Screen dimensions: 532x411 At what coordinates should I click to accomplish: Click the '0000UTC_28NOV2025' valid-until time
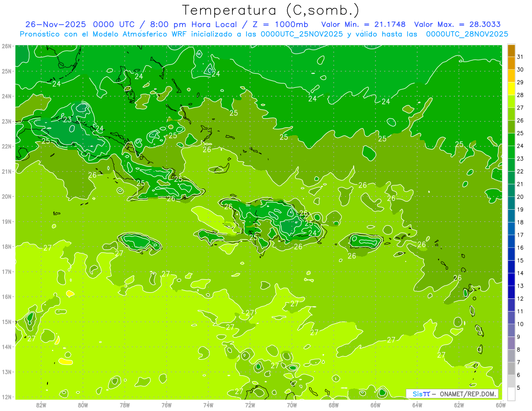tap(467, 34)
